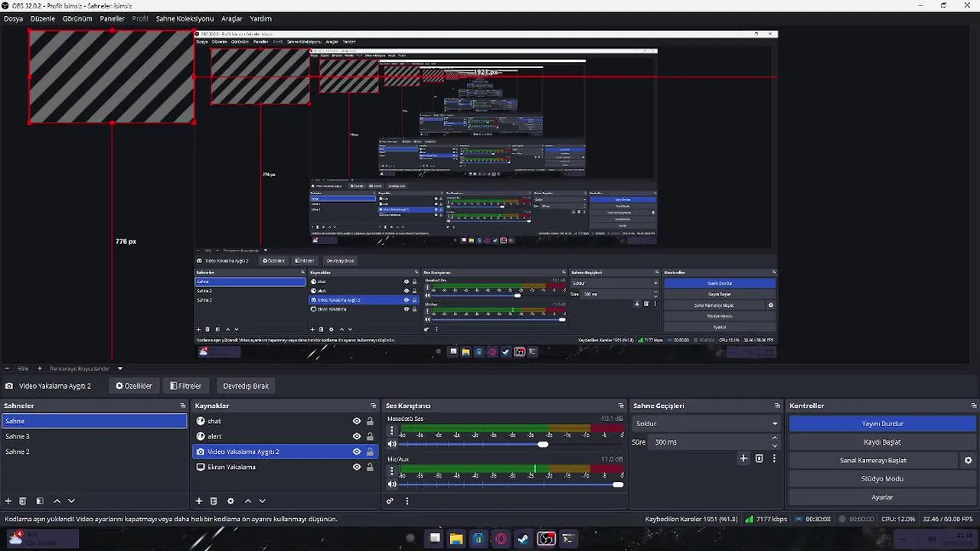Open the Araçlar menu

(232, 18)
